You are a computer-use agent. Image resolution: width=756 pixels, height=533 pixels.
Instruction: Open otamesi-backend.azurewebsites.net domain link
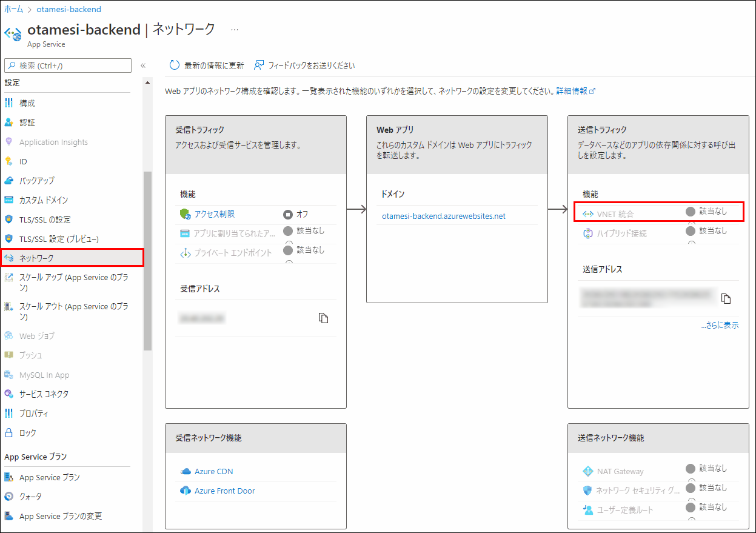pos(444,216)
